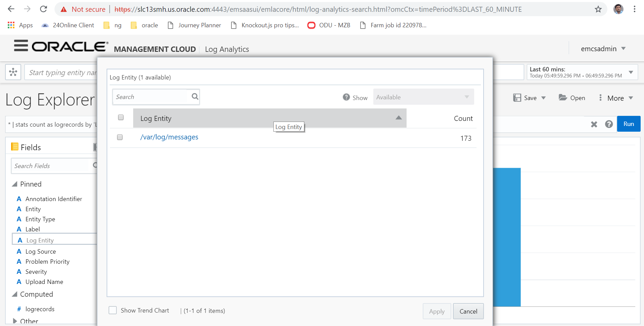Select the Entity Type field
Image resolution: width=644 pixels, height=326 pixels.
pos(40,219)
